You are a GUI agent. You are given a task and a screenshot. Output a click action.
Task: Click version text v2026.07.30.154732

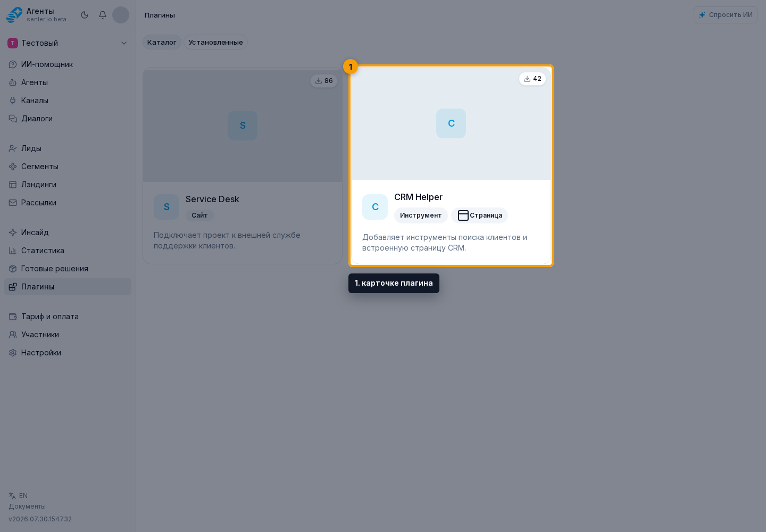click(x=40, y=519)
